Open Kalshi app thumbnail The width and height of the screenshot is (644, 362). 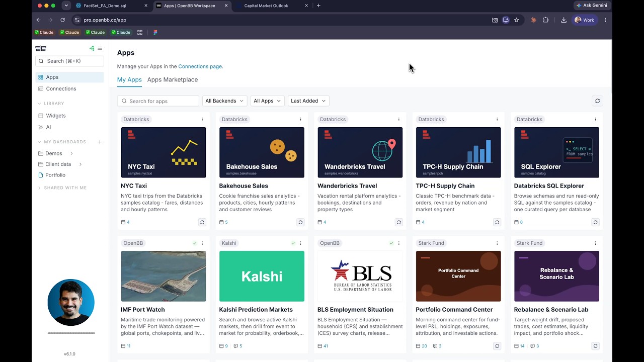262,276
